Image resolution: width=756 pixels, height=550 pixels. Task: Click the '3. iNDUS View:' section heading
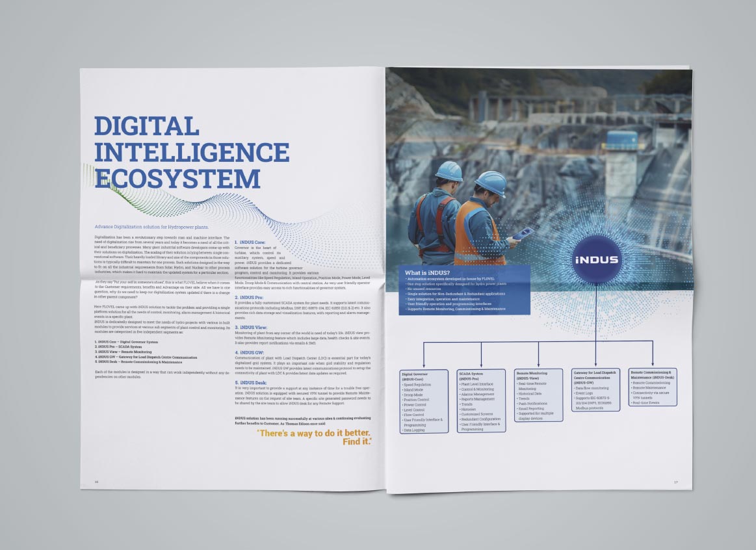[x=251, y=327]
